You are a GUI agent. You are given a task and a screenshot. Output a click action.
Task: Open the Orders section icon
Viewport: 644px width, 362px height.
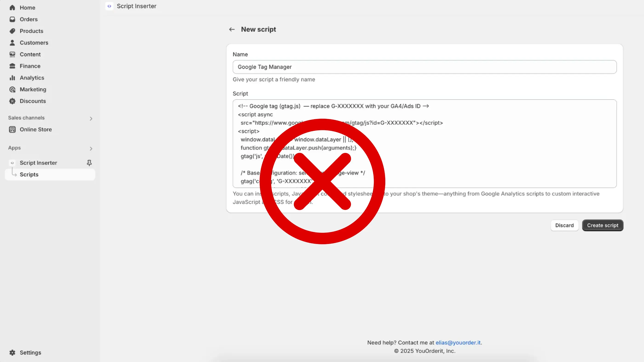tap(12, 19)
